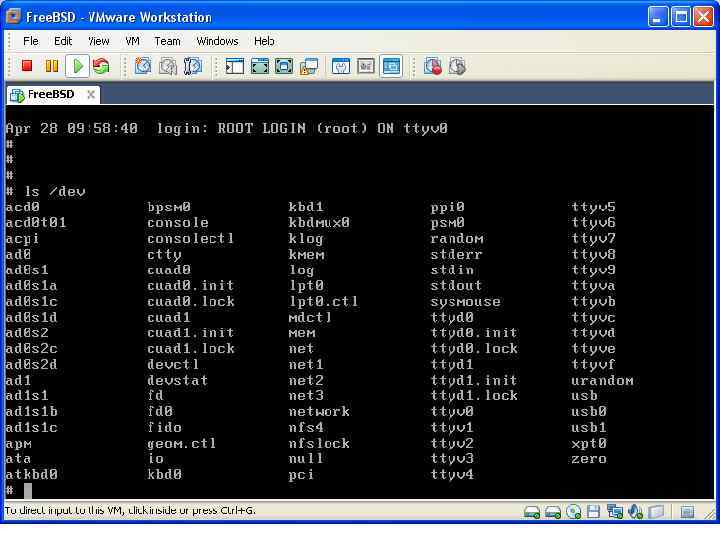Click the Replay recording toolbar icon

457,67
